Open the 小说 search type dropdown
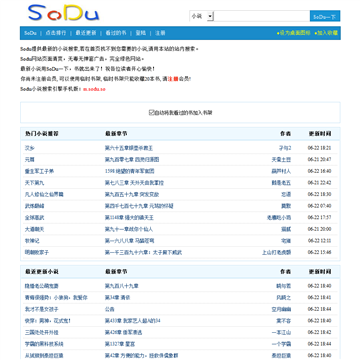The width and height of the screenshot is (360, 360). (202, 16)
